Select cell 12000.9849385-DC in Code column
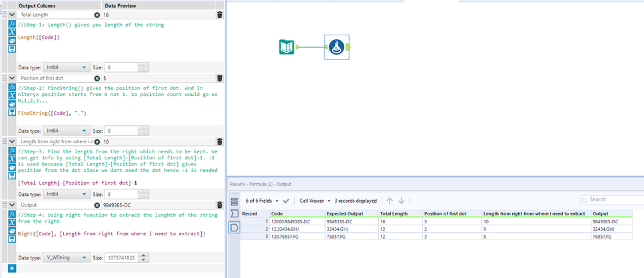 [297, 221]
